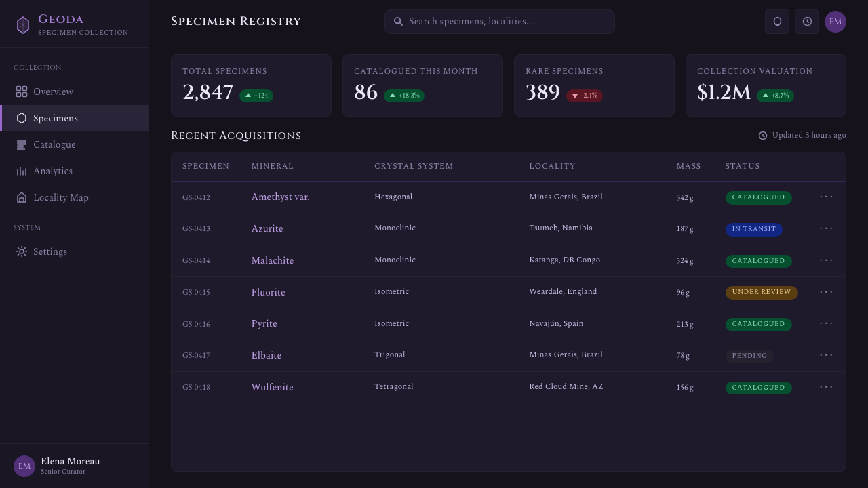
Task: Open the EM avatar in top bar
Action: point(835,22)
